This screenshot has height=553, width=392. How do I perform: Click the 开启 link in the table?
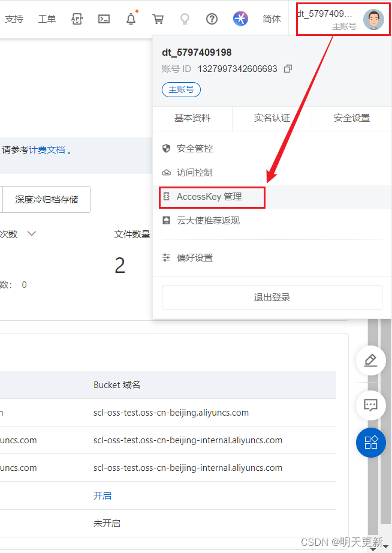coord(102,495)
